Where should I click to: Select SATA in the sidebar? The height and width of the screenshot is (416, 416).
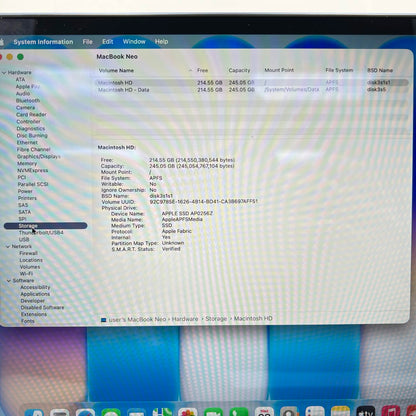(x=25, y=212)
